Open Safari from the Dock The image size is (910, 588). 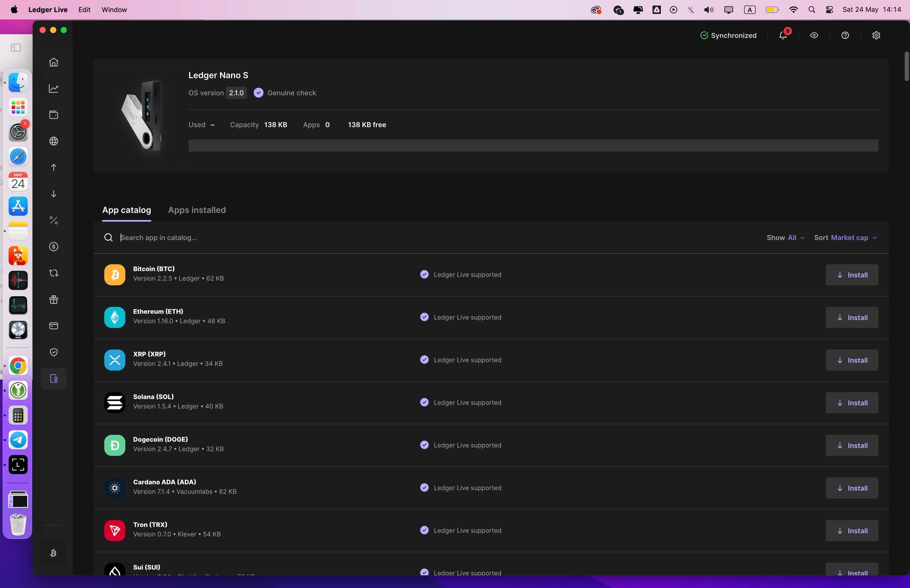[18, 157]
